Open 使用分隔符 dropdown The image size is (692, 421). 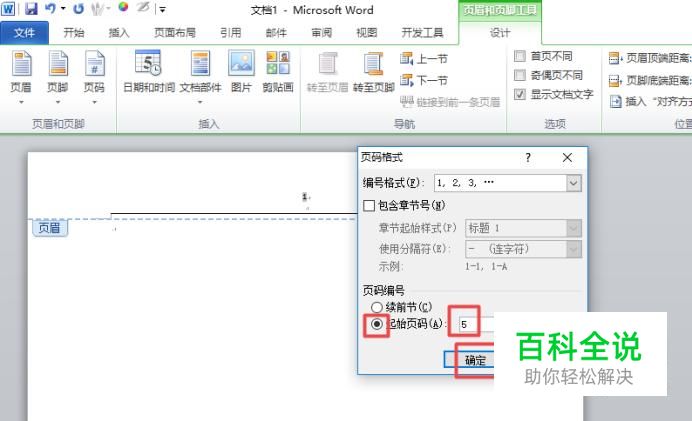(x=523, y=249)
